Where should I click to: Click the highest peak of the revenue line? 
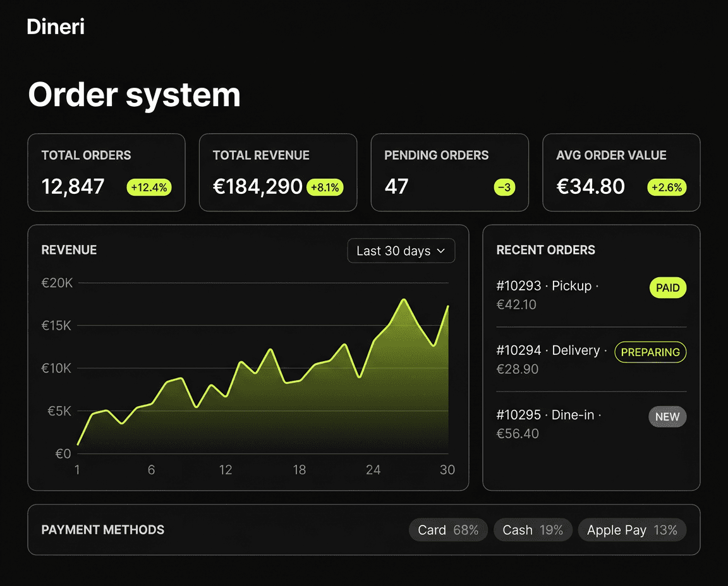404,300
